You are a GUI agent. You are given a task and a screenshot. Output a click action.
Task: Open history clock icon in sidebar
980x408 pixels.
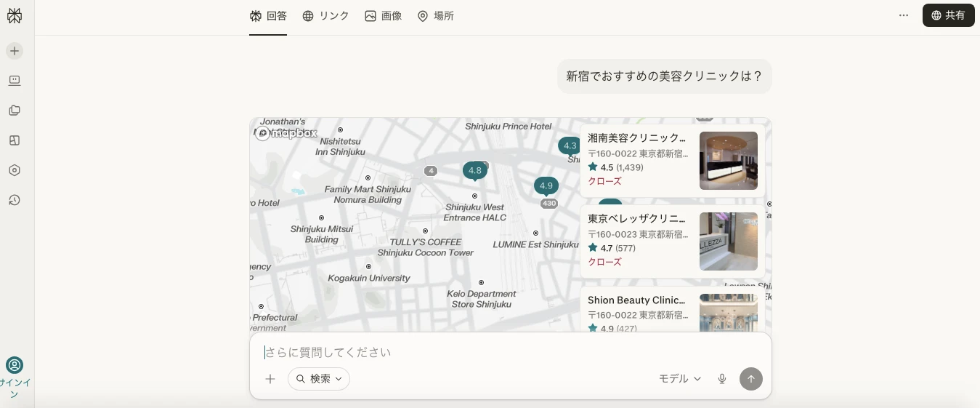click(15, 200)
